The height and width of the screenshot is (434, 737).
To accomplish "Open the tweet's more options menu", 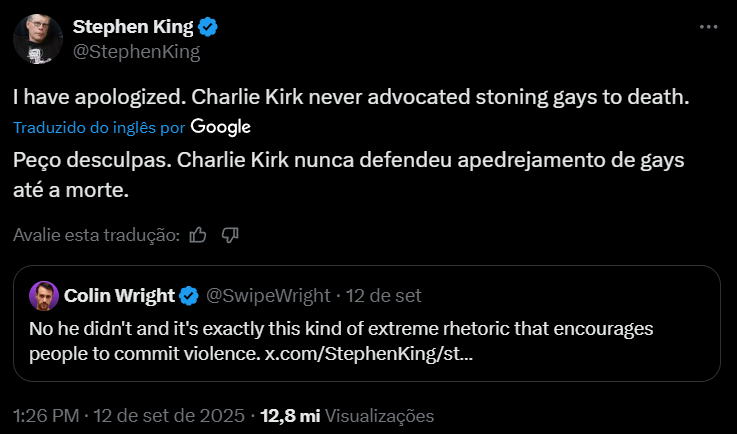I will point(707,28).
